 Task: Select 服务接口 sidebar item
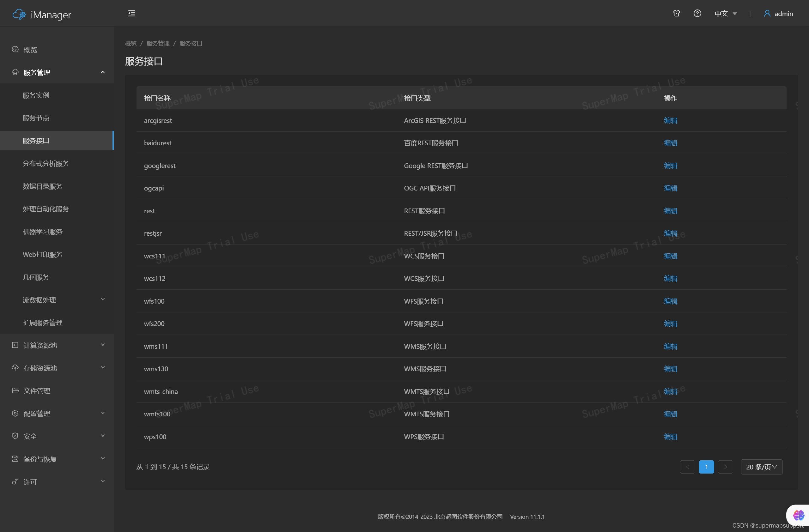tap(57, 140)
